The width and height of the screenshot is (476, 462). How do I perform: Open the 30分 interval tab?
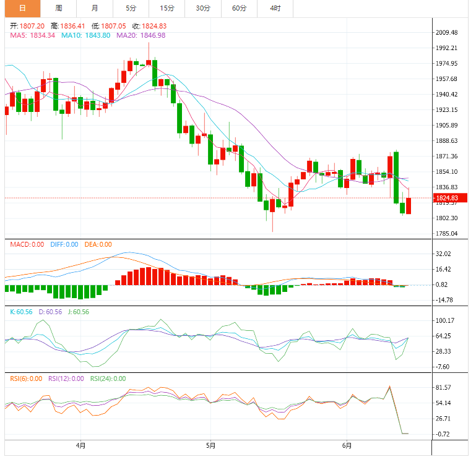point(203,9)
